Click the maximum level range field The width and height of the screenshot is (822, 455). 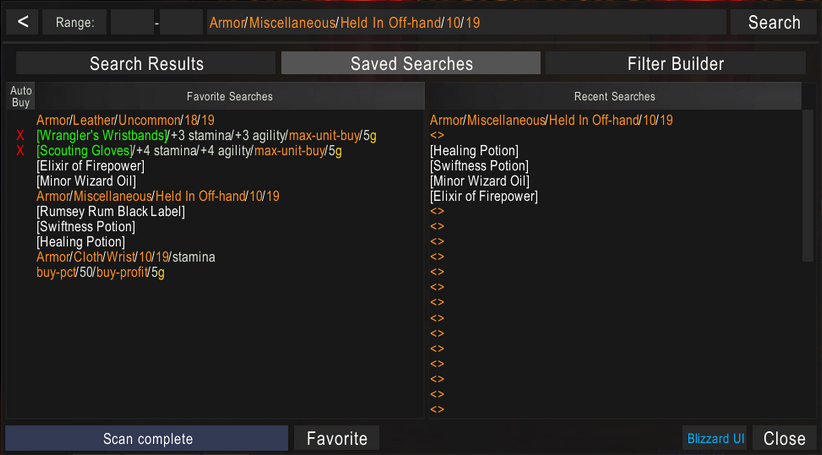pos(181,22)
